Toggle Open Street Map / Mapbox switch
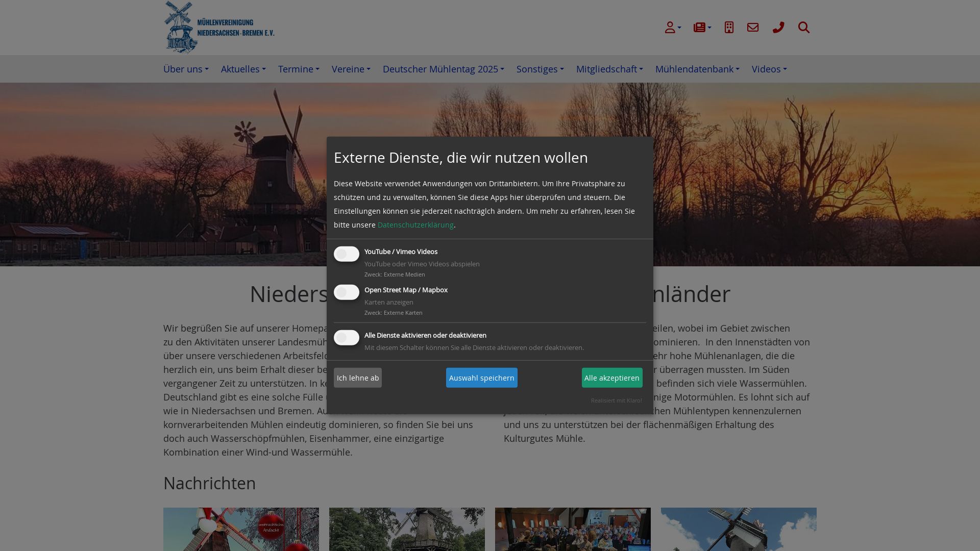 pyautogui.click(x=347, y=292)
